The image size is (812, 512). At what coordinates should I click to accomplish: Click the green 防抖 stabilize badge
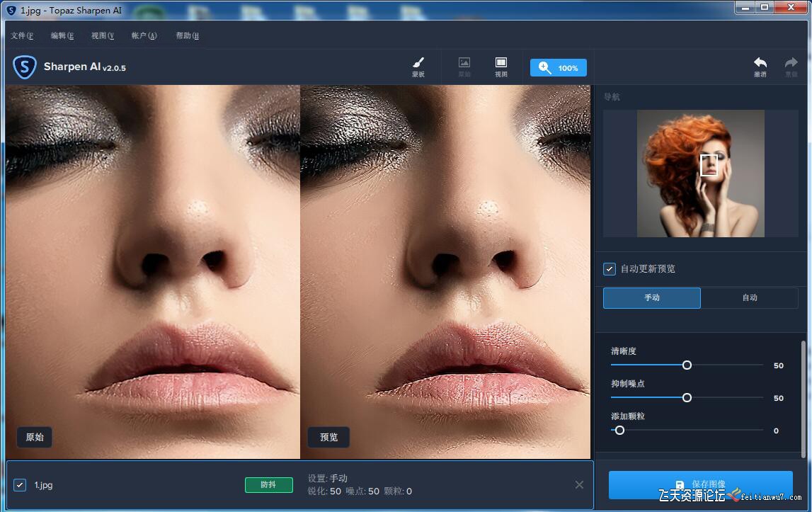269,484
